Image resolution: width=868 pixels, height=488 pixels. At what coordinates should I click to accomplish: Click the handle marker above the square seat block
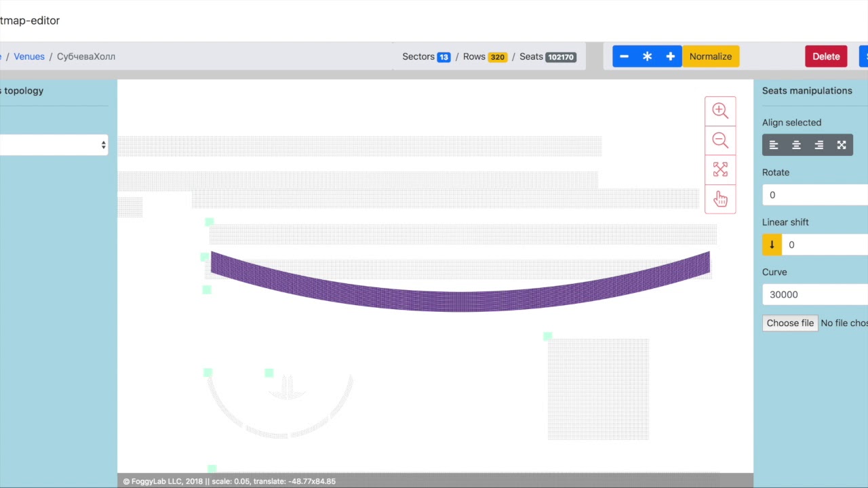547,336
